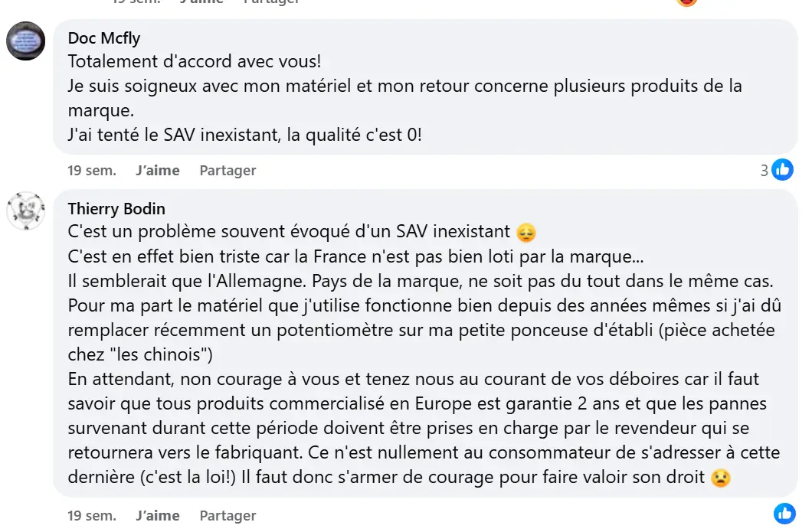Image resolution: width=812 pixels, height=532 pixels.
Task: Click the pensive emoji after 'SAV inexistant'
Action: [526, 232]
